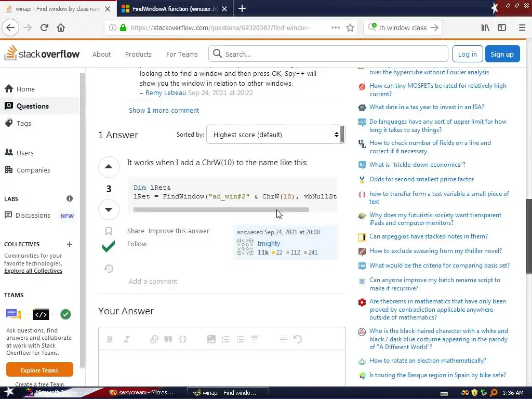Go back with the browser back arrow

10,28
